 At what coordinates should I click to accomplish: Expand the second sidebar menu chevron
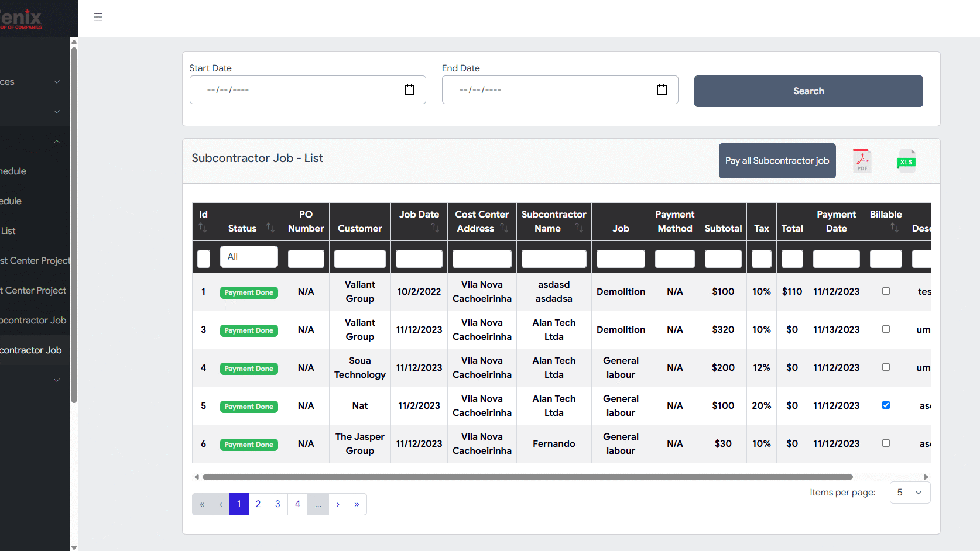57,112
